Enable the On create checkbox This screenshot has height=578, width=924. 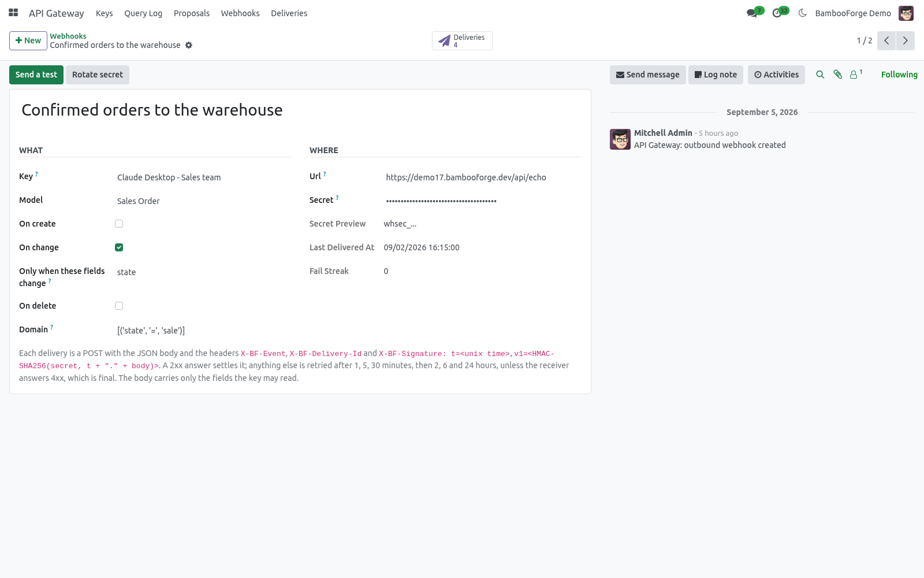pyautogui.click(x=119, y=224)
